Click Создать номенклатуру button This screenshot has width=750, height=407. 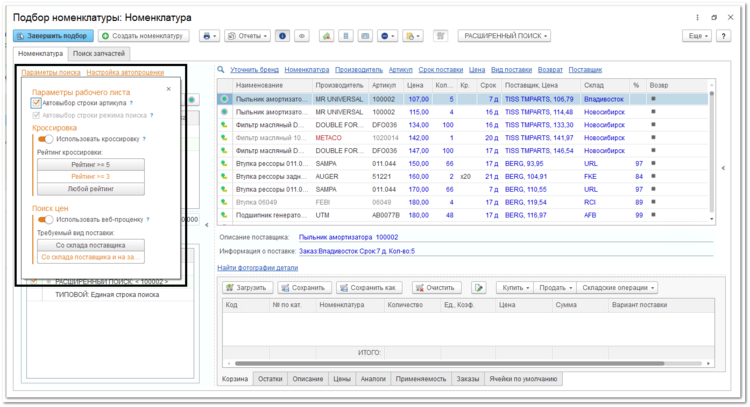[143, 36]
